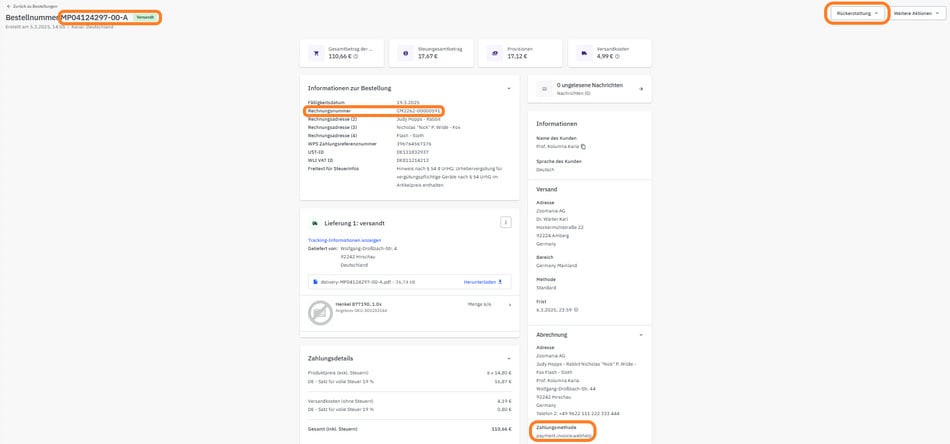Viewport: 950px width, 444px height.
Task: Click the Rechnungsnummer value
Action: pyautogui.click(x=418, y=111)
